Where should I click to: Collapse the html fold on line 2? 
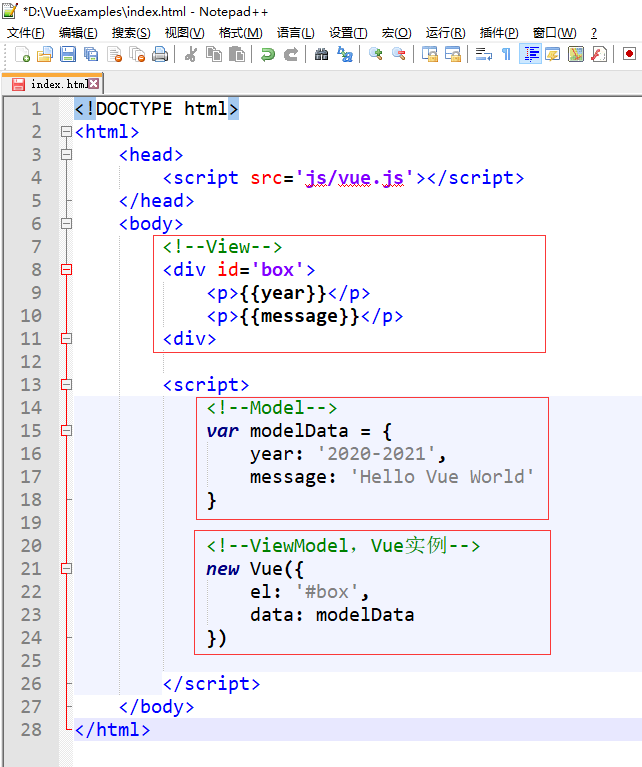pos(67,132)
